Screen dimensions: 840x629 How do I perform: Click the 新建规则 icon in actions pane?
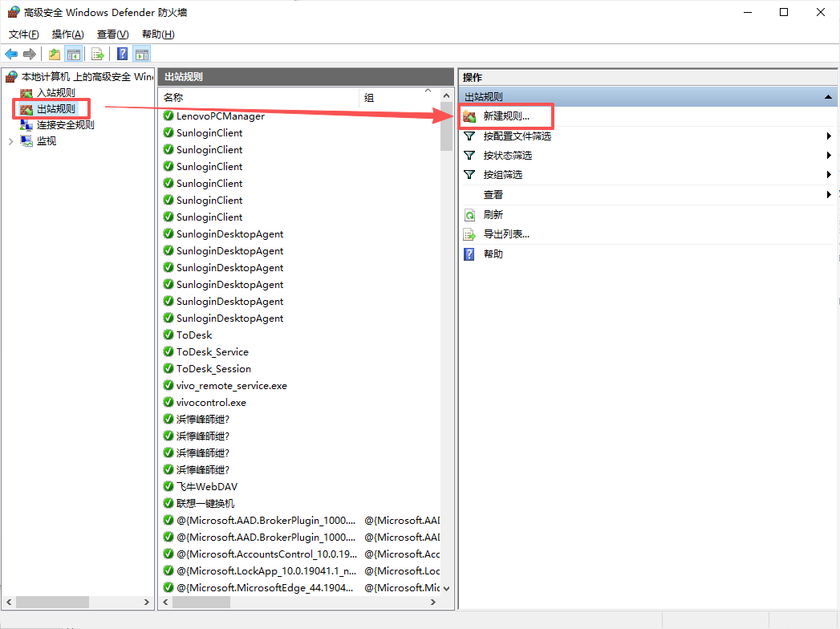[470, 116]
